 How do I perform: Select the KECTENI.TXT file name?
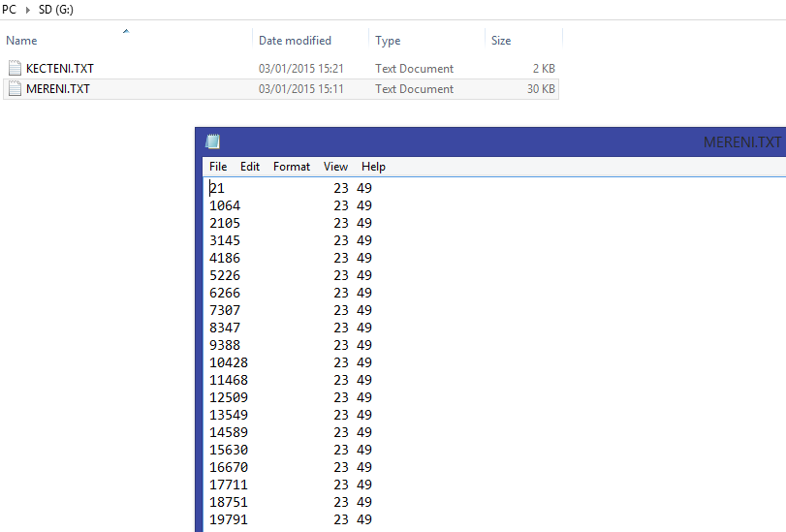60,69
